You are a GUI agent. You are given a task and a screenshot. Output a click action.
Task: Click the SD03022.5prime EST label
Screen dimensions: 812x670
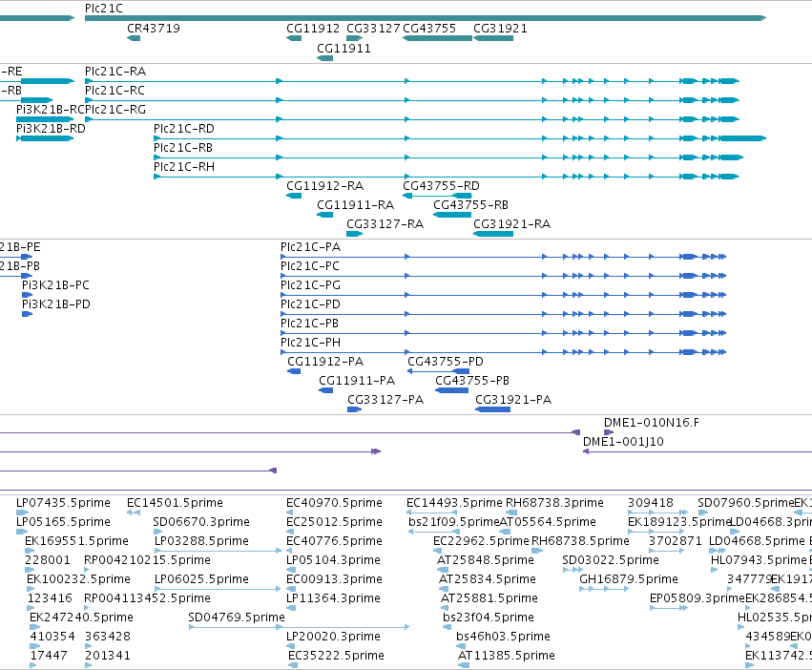(x=611, y=560)
